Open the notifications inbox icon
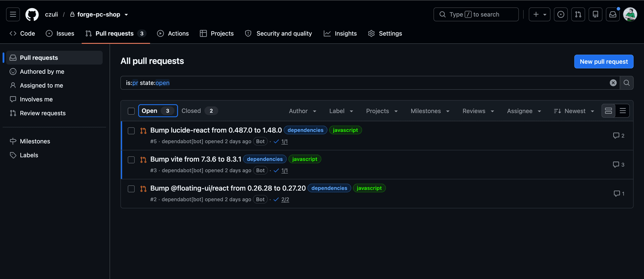644x279 pixels. tap(613, 14)
